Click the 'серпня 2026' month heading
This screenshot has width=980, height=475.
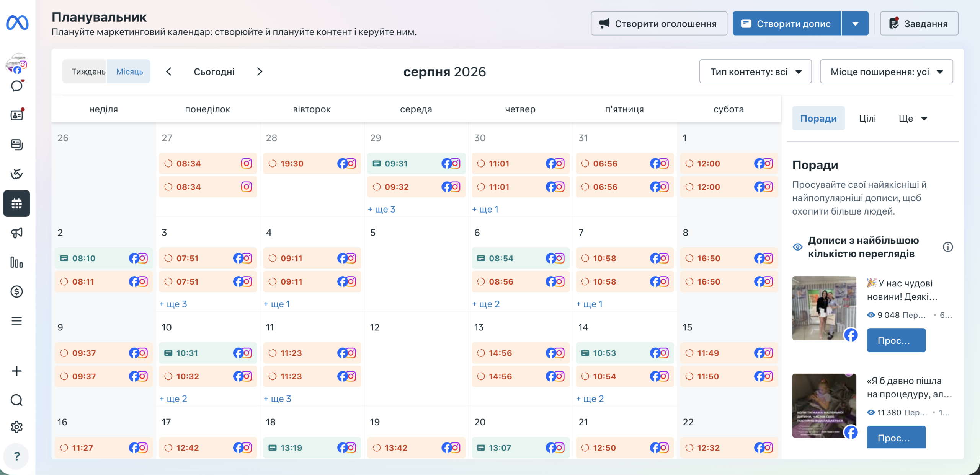(x=444, y=72)
